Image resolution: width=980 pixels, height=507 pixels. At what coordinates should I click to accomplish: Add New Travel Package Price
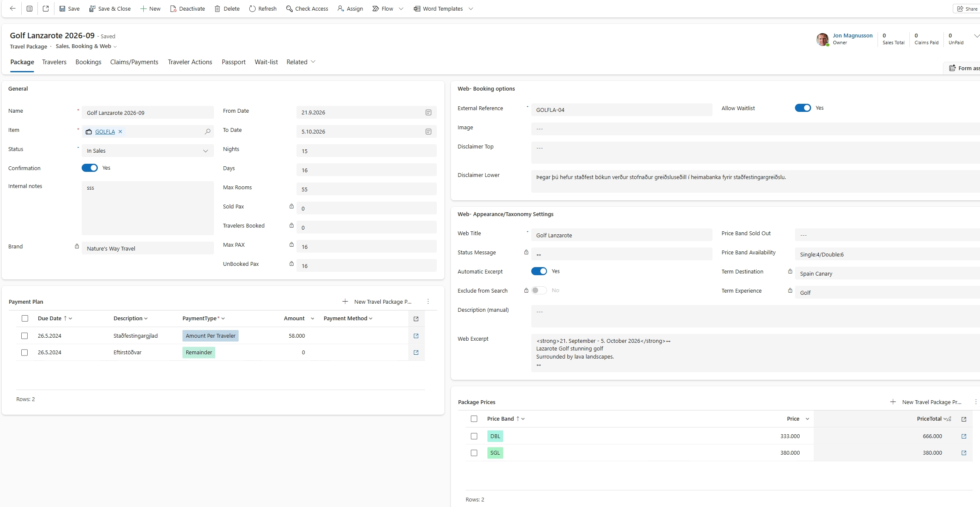(926, 402)
